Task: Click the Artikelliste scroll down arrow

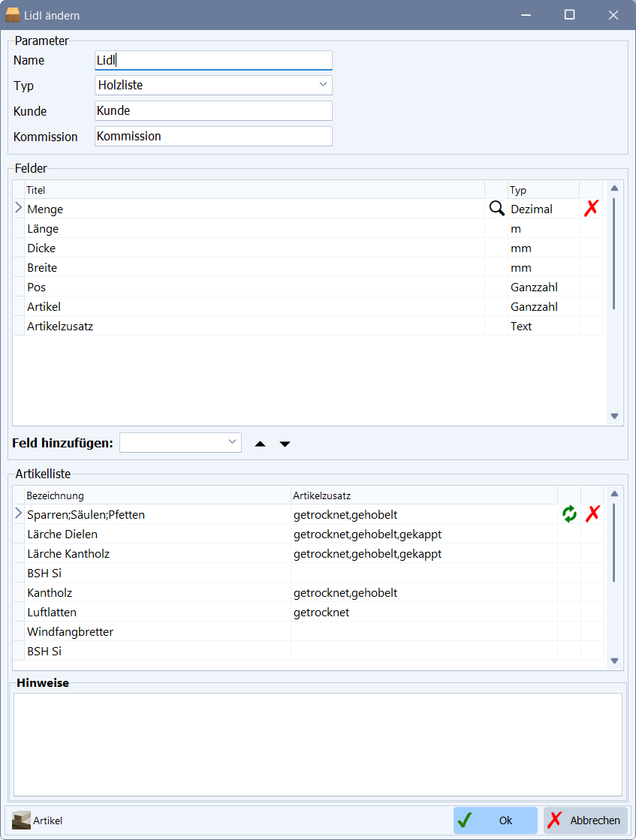Action: click(614, 661)
